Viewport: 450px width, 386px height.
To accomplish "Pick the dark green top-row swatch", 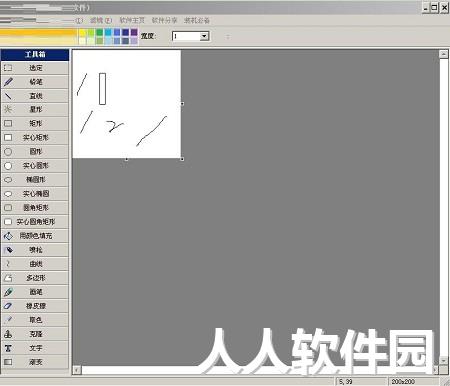I will point(99,32).
